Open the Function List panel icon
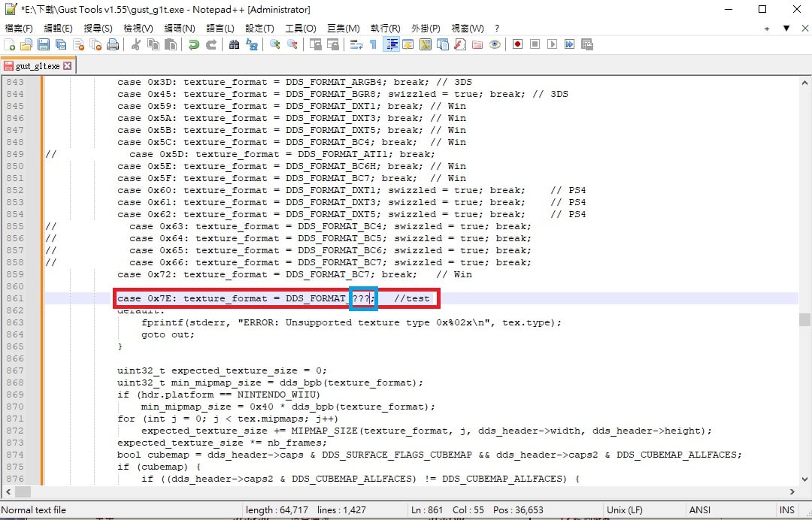The height and width of the screenshot is (520, 812). pyautogui.click(x=460, y=44)
